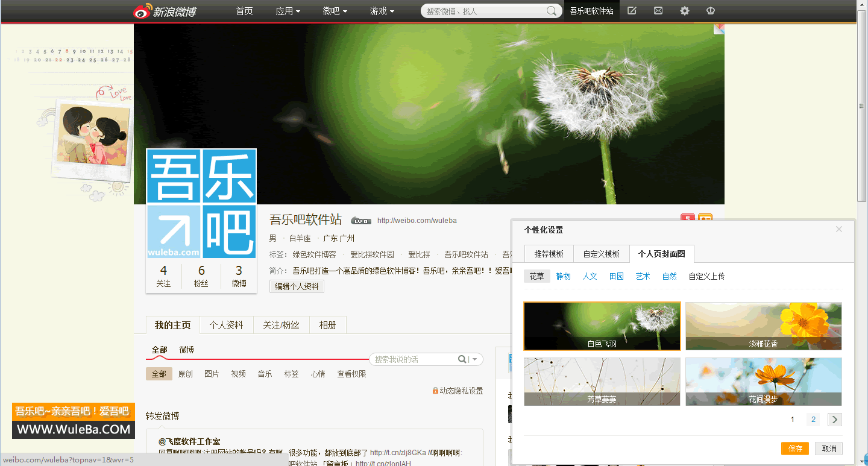Select the 静物 cover category
The width and height of the screenshot is (868, 466).
pyautogui.click(x=563, y=276)
